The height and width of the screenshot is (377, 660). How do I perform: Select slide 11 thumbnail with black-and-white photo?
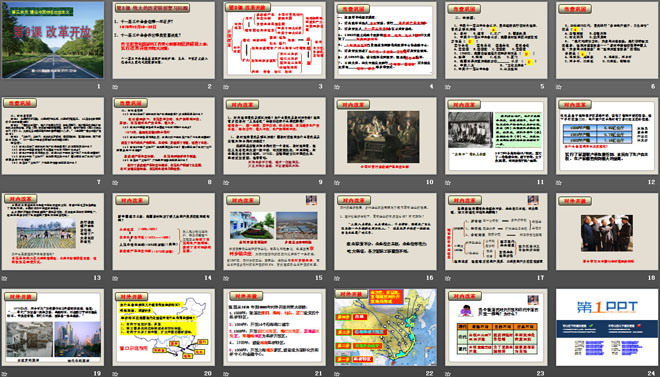[496, 136]
